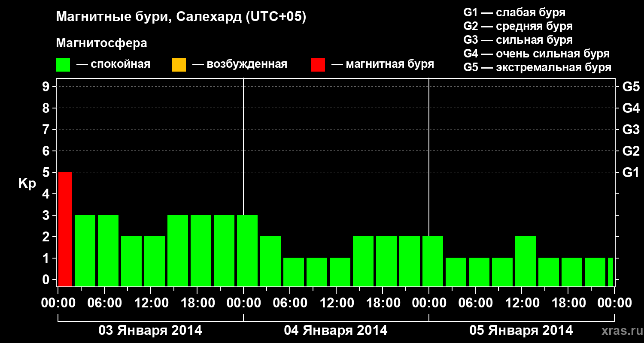Select the Kp 1 bar over 18:00 on 05 Января

[x=572, y=272]
